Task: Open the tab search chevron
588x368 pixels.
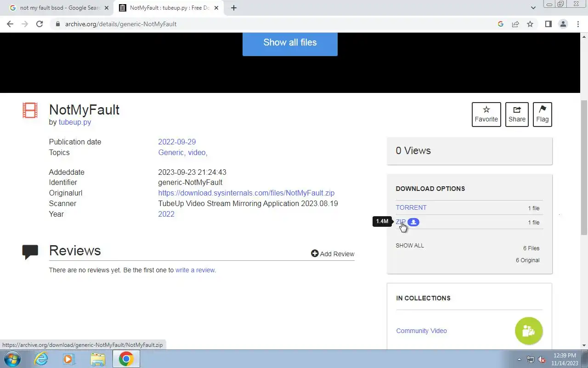Action: click(x=533, y=8)
